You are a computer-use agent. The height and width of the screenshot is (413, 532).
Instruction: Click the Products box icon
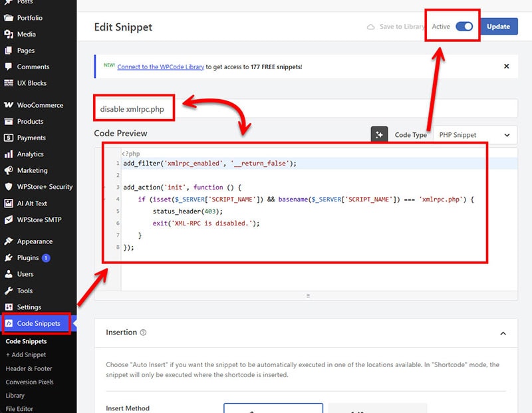(9, 121)
